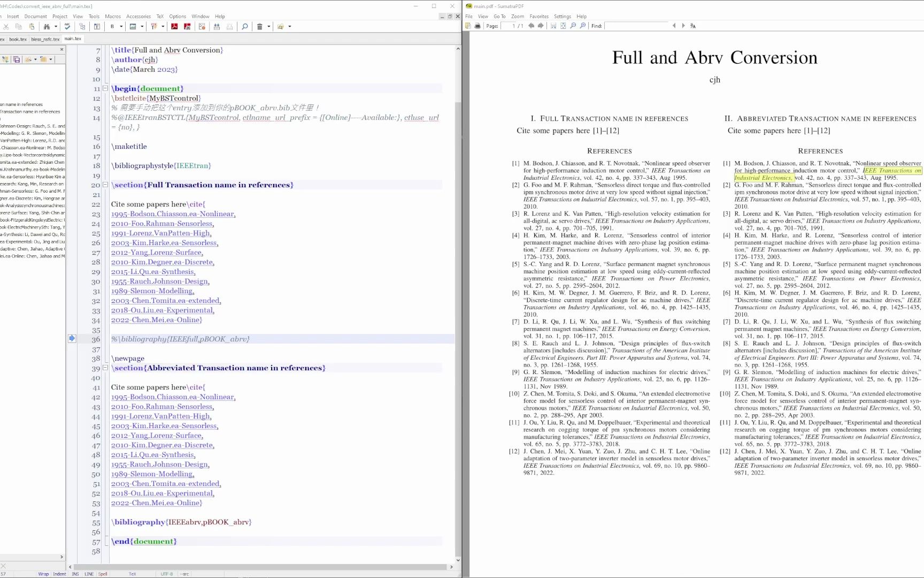
Task: Click the document tree icon in editor toolbar
Action: 82,26
